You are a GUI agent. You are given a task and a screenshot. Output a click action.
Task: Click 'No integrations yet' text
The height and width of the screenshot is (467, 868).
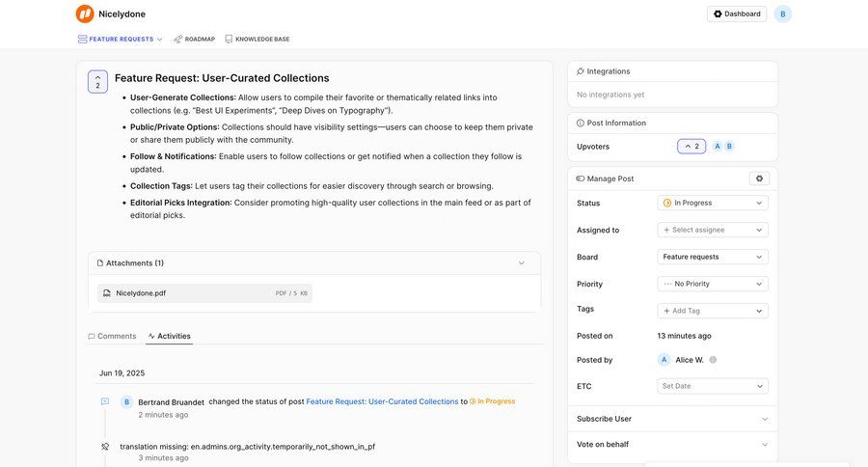tap(610, 95)
